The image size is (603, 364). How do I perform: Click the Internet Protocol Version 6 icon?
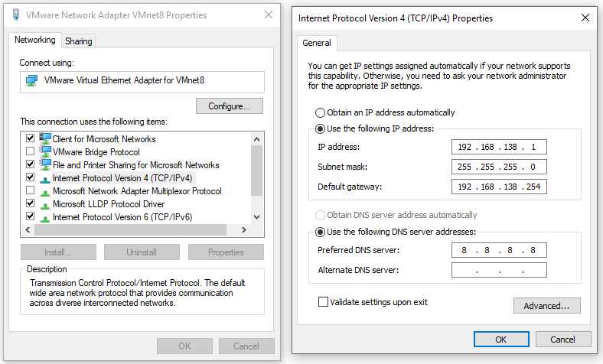pyautogui.click(x=45, y=218)
